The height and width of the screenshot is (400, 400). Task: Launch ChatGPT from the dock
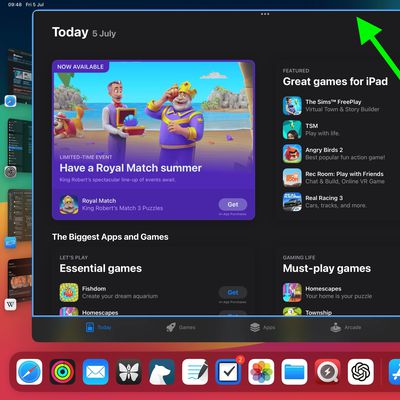(x=361, y=372)
